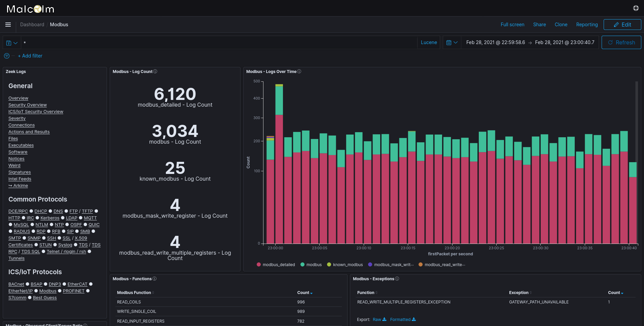Hide the modbus_detailed series via its legend entry
Viewport: 644px width, 326px height.
[x=279, y=264]
